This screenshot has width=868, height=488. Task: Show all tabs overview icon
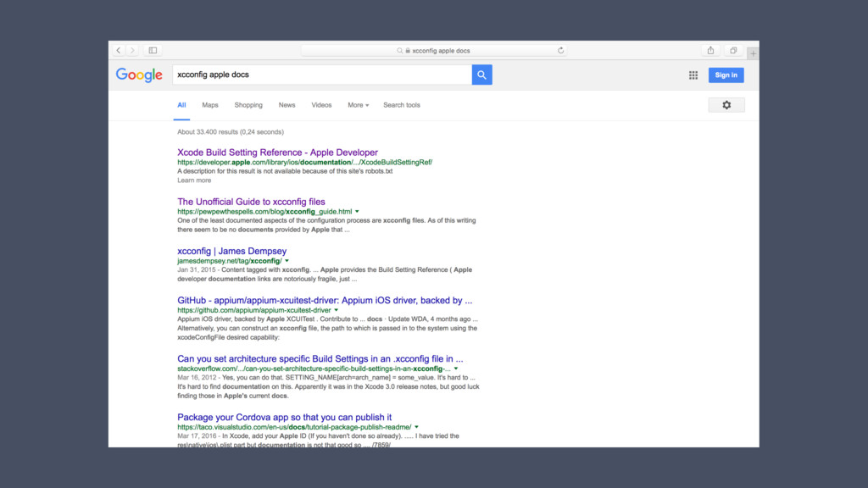coord(733,50)
